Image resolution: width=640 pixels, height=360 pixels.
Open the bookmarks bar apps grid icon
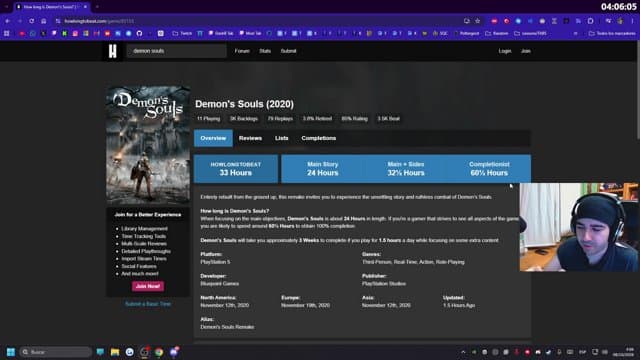coord(7,33)
